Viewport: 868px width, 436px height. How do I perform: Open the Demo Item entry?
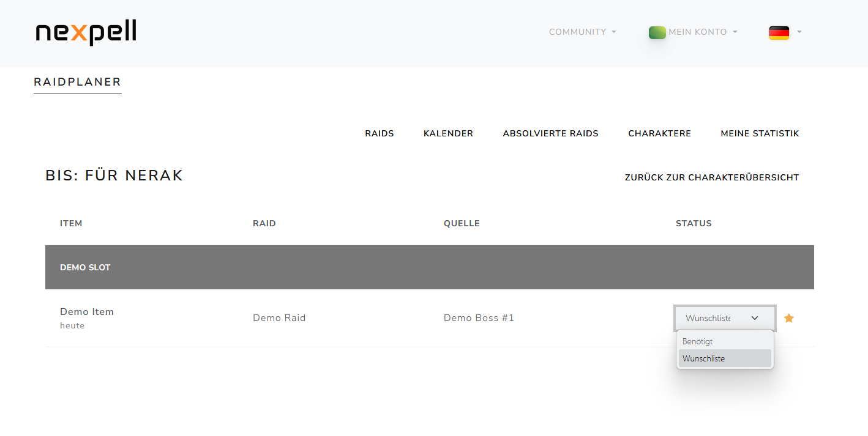87,311
